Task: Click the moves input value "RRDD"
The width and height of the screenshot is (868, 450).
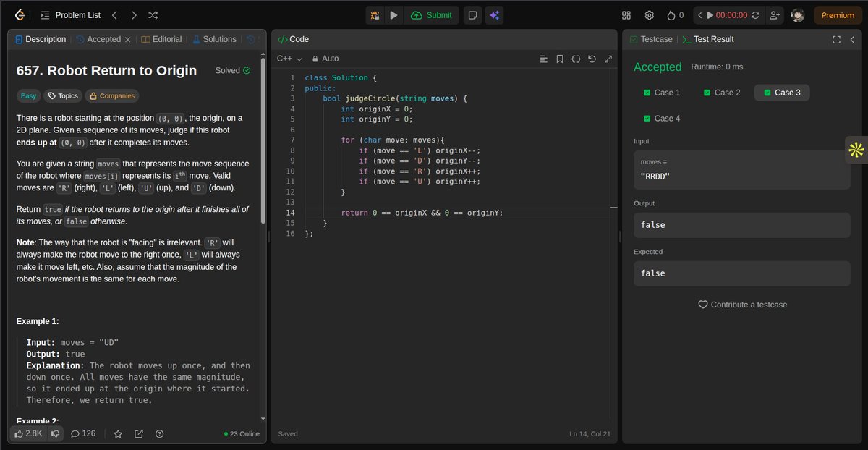Action: pyautogui.click(x=655, y=176)
